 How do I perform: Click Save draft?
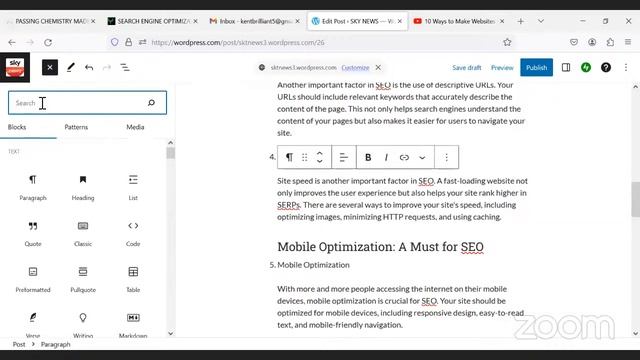467,67
